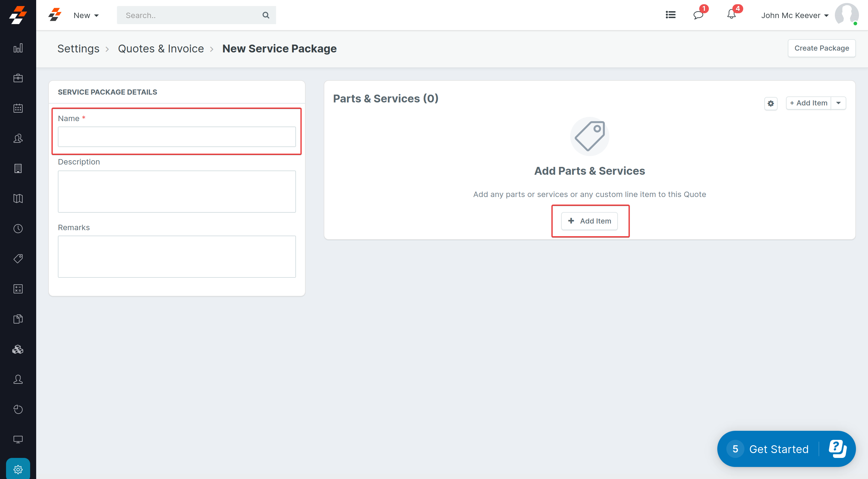Open the chat messages bubble icon

tap(698, 15)
